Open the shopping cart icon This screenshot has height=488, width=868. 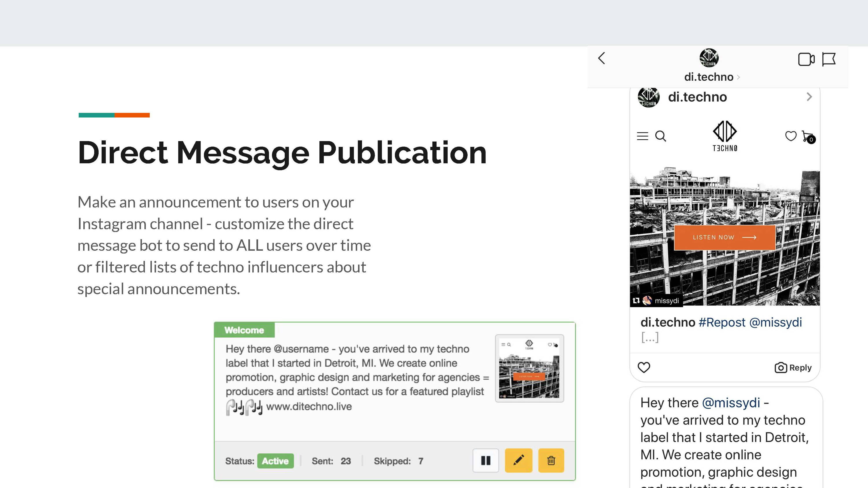pos(808,137)
